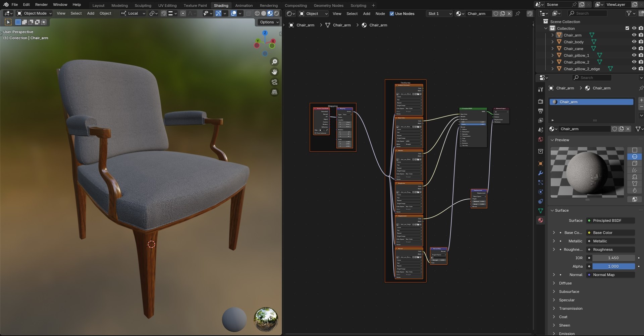Select shader ball preview shape icon
This screenshot has width=644, height=336.
(635, 177)
